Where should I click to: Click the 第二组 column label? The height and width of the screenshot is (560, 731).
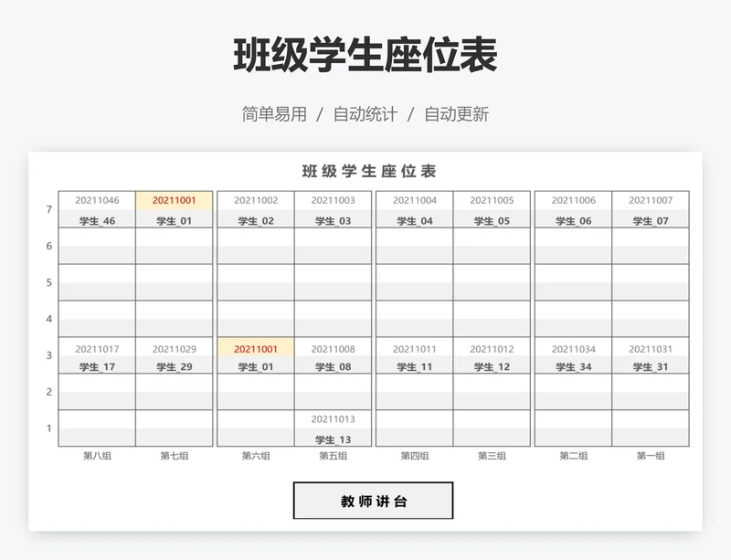[x=574, y=456]
